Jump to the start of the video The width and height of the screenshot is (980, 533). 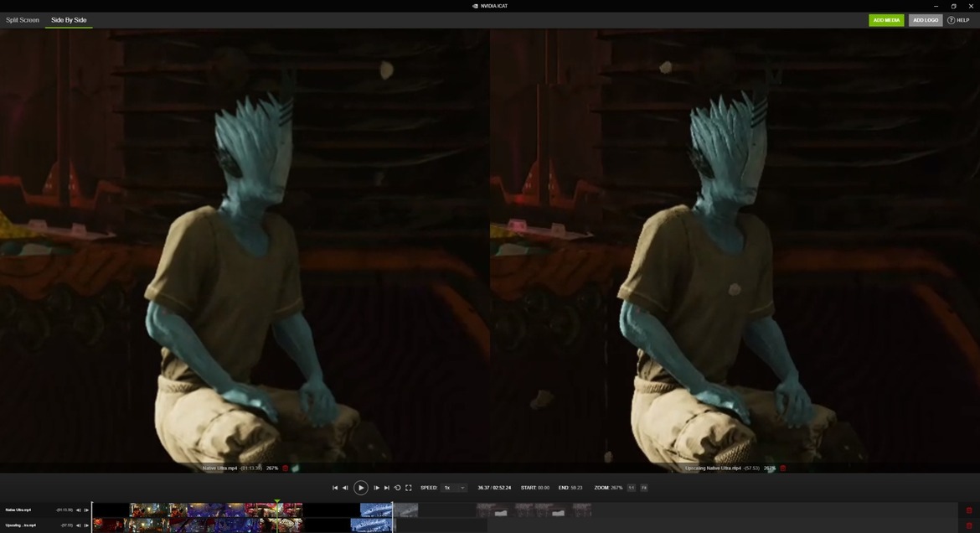point(335,488)
